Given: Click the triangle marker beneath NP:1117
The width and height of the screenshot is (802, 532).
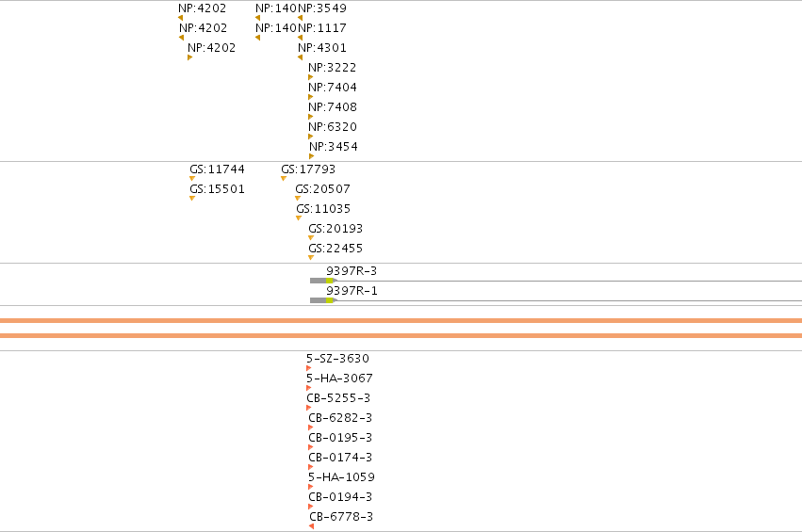Looking at the screenshot, I should point(301,38).
